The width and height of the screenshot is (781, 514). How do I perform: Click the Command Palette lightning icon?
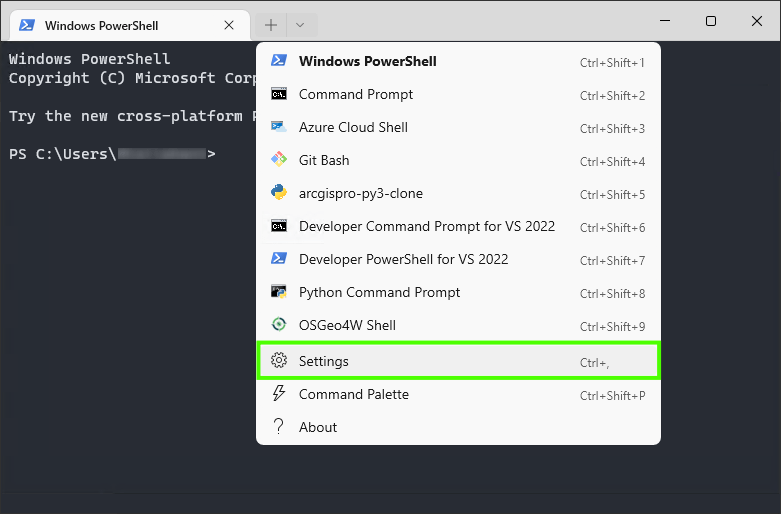coord(279,394)
